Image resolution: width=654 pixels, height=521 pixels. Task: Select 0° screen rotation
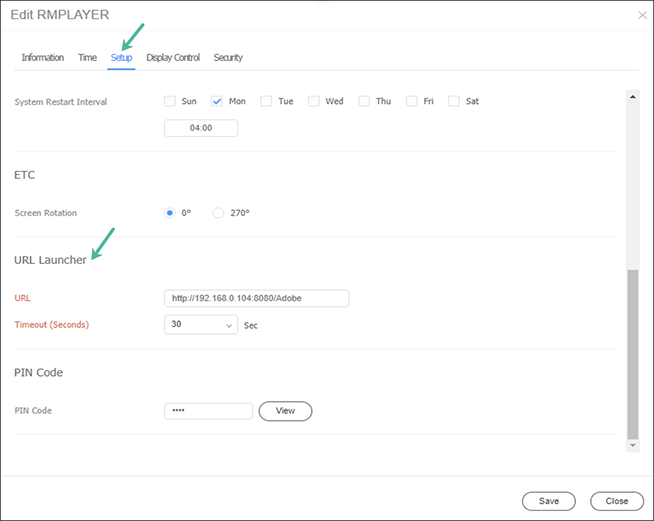click(170, 213)
